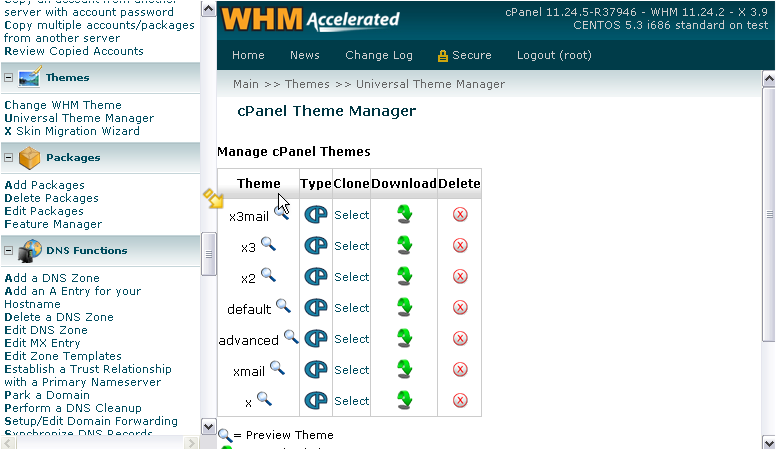Image resolution: width=776 pixels, height=450 pixels.
Task: Preview the default theme magnifier
Action: 284,306
